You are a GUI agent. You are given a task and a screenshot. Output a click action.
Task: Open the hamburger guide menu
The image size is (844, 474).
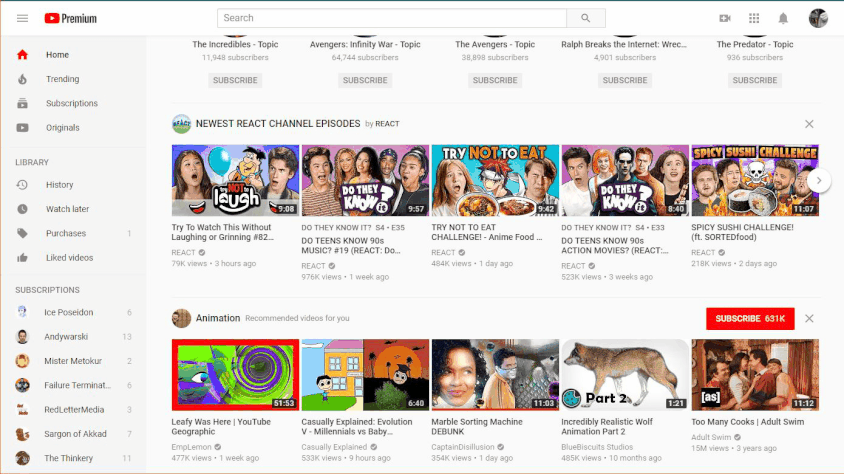coord(22,18)
